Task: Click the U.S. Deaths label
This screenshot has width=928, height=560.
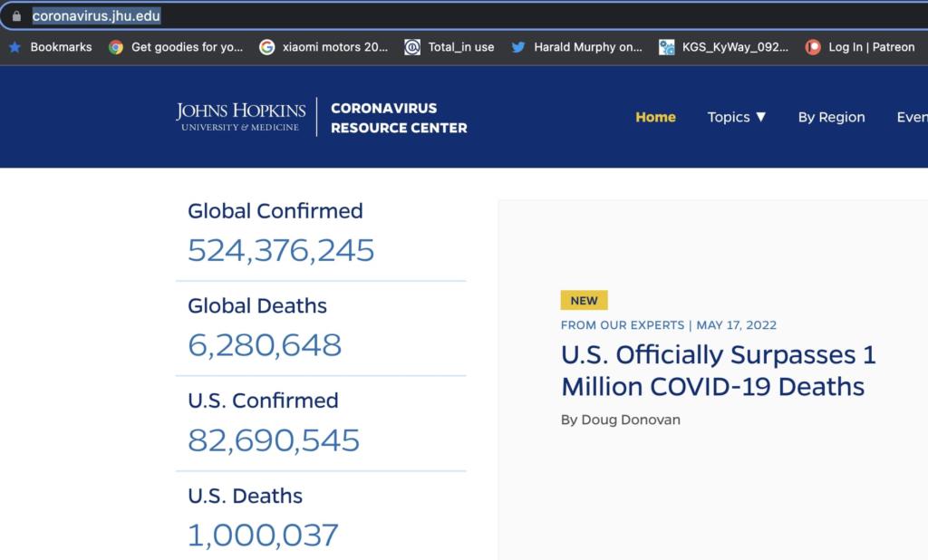Action: click(x=245, y=496)
